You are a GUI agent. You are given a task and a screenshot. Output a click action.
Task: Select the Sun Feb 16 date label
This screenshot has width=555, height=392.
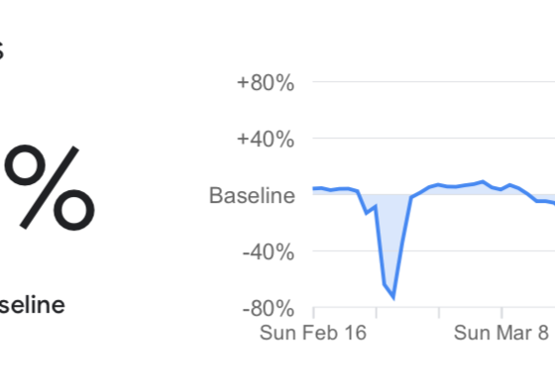coord(313,333)
